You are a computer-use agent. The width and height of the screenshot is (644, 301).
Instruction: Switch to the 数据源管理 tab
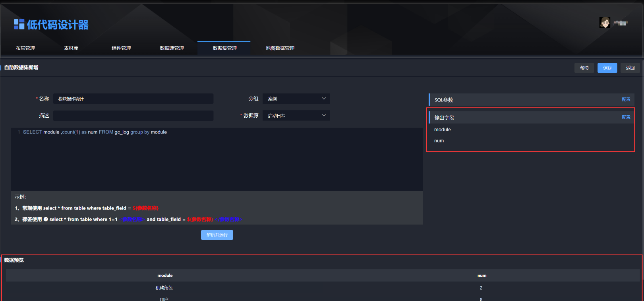(172, 48)
